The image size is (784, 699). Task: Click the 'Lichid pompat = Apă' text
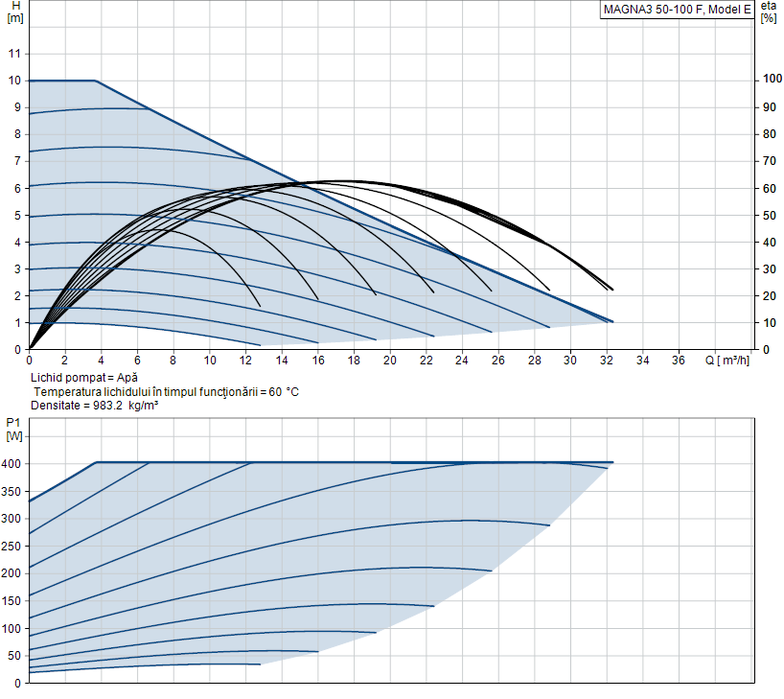click(x=84, y=377)
